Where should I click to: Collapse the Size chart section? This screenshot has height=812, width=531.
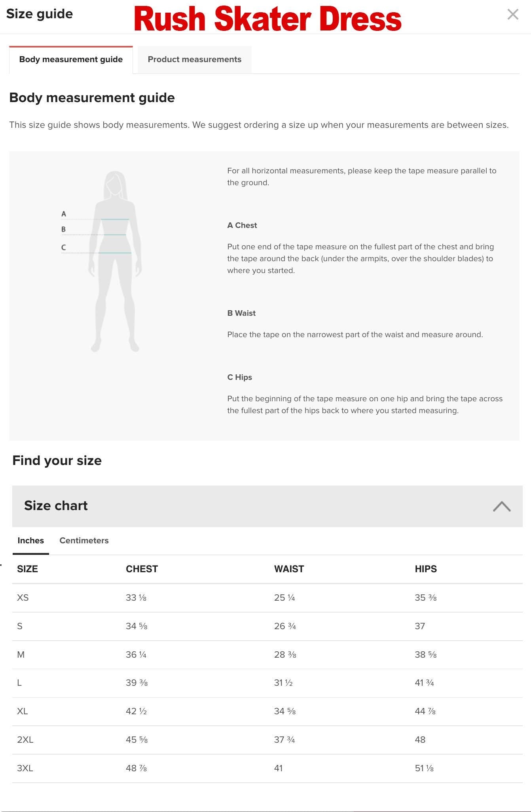(x=502, y=506)
